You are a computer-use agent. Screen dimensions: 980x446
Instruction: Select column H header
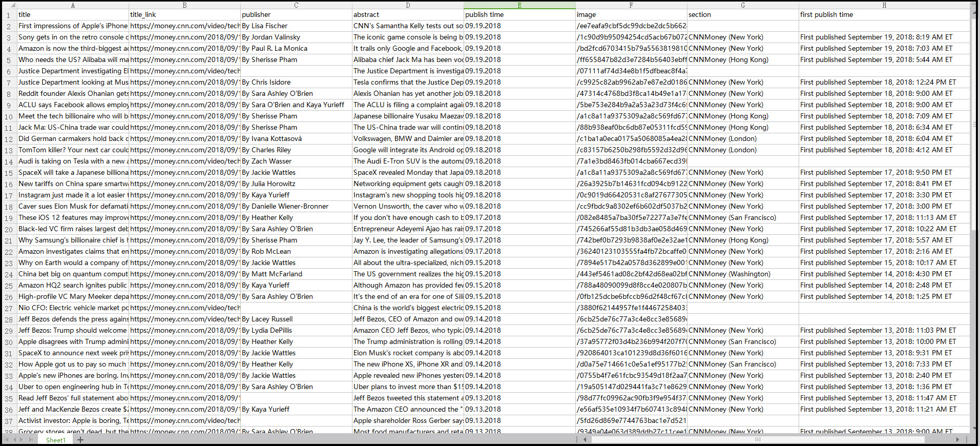884,5
